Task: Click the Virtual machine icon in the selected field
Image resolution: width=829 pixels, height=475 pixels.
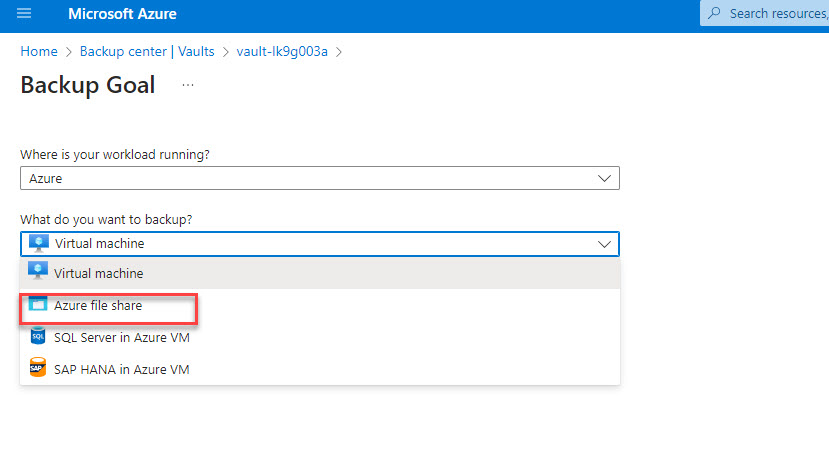Action: [x=38, y=243]
